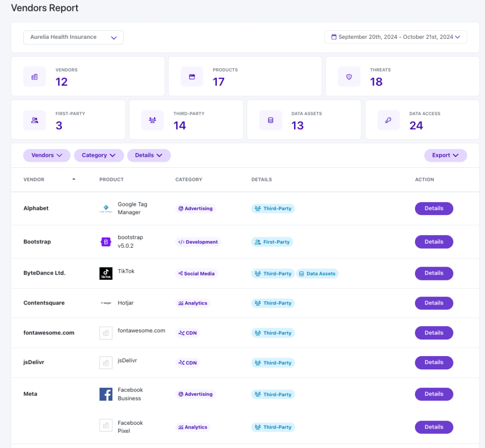Click the Data Assets database icon

click(x=270, y=120)
